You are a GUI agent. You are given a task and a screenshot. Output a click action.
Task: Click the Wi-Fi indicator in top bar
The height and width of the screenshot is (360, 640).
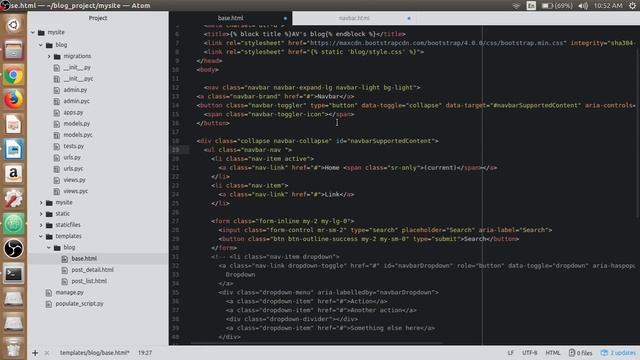[x=516, y=6]
